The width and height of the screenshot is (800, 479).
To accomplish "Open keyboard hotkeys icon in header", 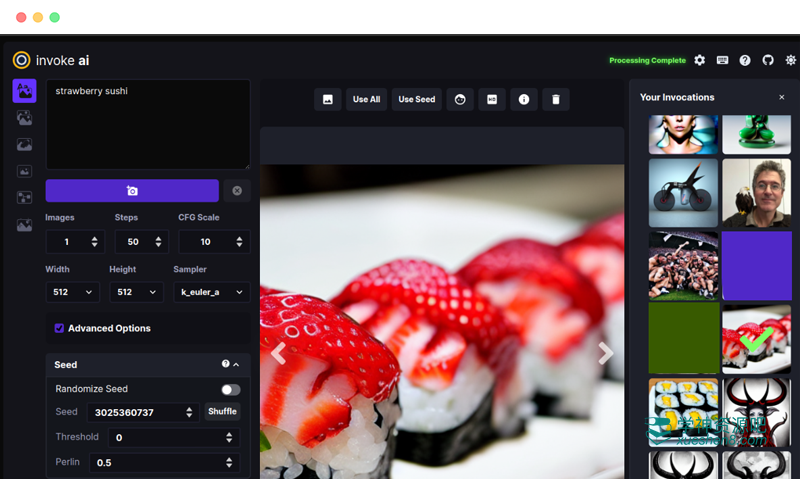I will 722,60.
